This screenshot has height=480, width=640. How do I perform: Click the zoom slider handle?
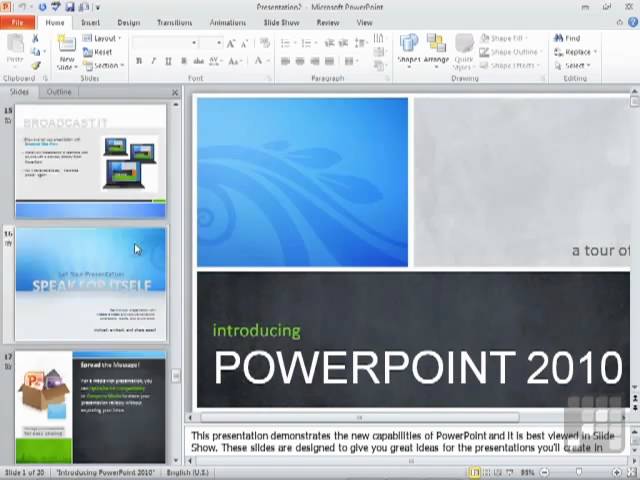coord(579,473)
